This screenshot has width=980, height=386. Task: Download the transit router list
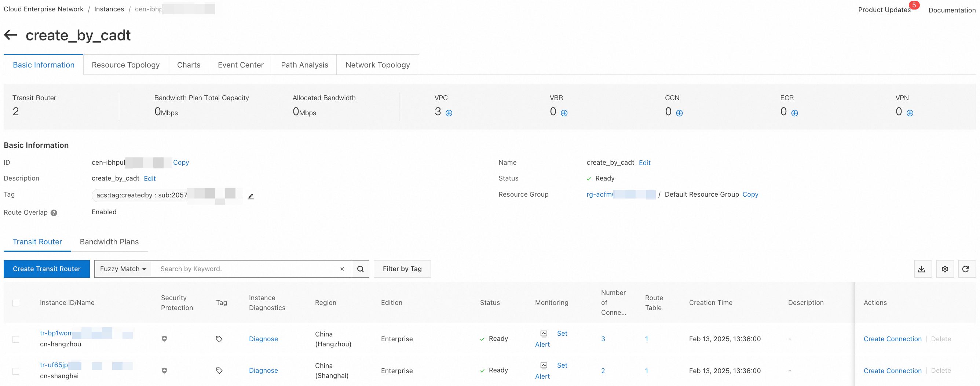coord(922,269)
